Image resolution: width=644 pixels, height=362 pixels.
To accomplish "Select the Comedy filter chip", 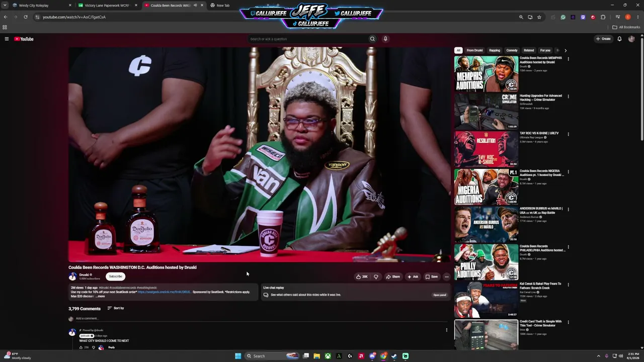I will point(512,50).
